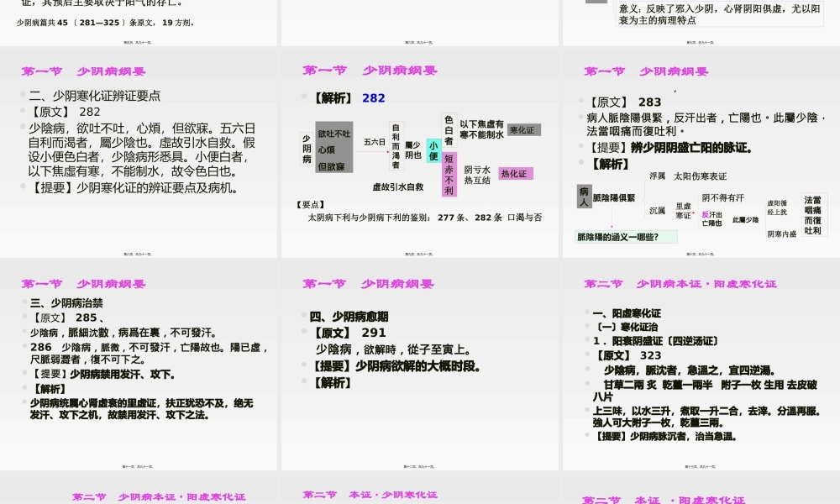The image size is (840, 504).
Task: Click the text 阴亏水热互结
Action: click(477, 176)
